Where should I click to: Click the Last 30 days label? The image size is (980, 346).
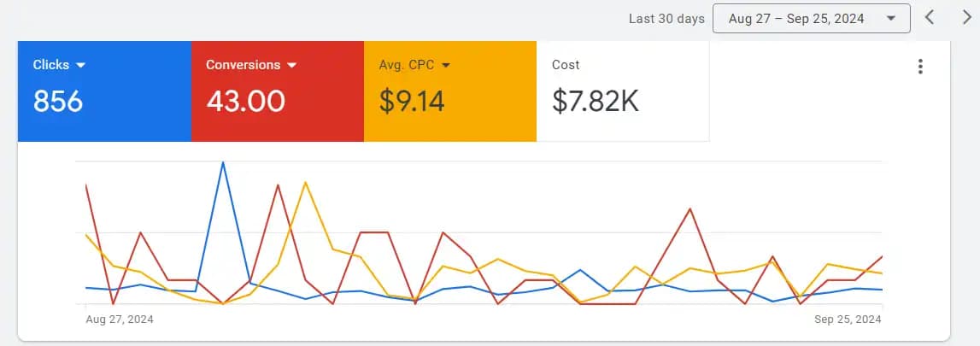click(666, 19)
